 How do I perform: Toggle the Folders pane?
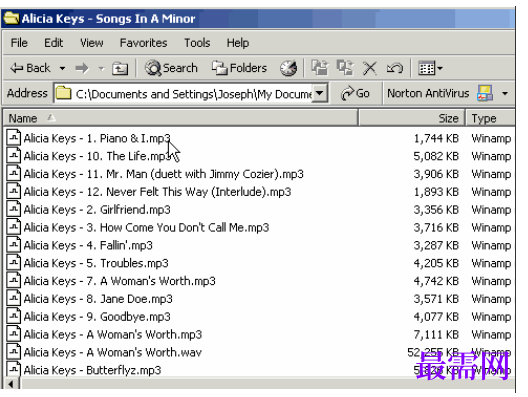pyautogui.click(x=239, y=68)
